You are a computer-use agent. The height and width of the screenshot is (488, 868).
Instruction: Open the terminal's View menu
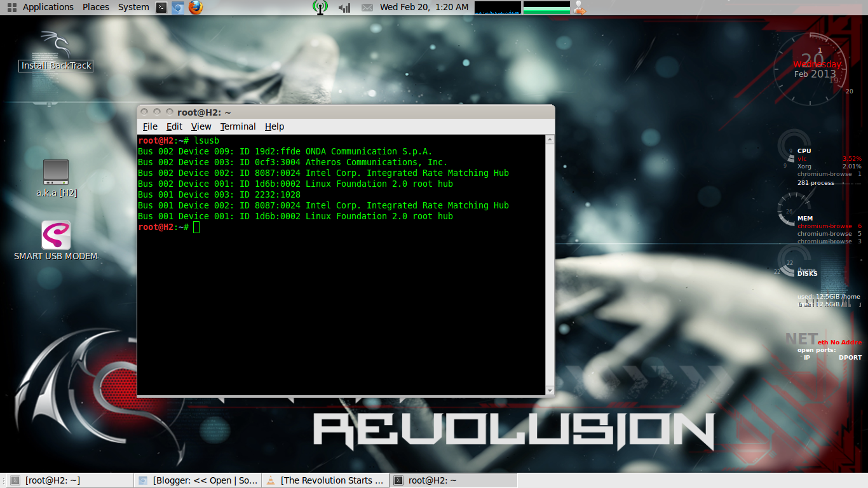201,126
